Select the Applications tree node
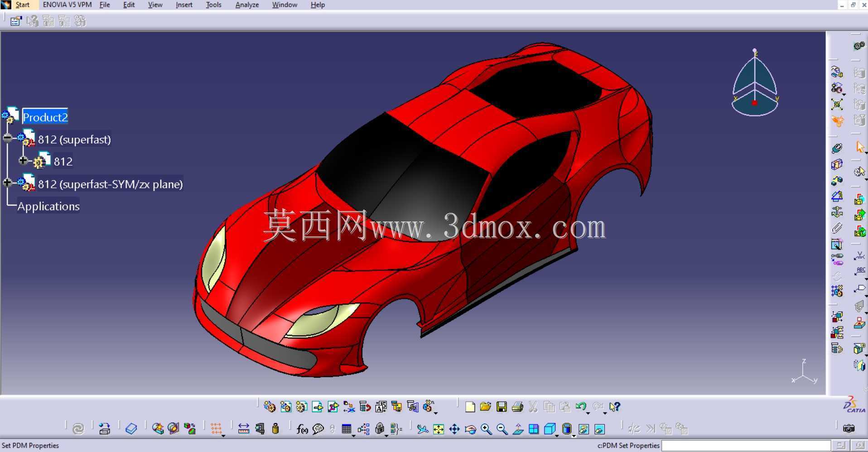This screenshot has height=452, width=868. click(48, 207)
